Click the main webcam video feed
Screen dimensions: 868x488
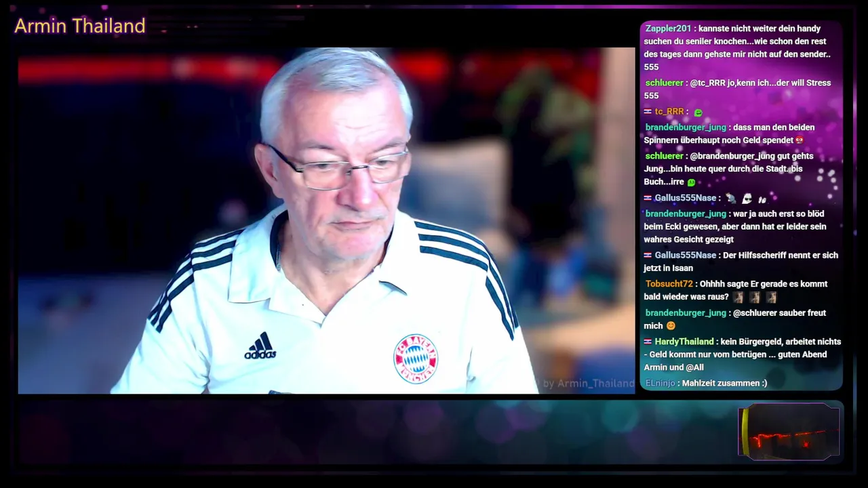tap(326, 221)
